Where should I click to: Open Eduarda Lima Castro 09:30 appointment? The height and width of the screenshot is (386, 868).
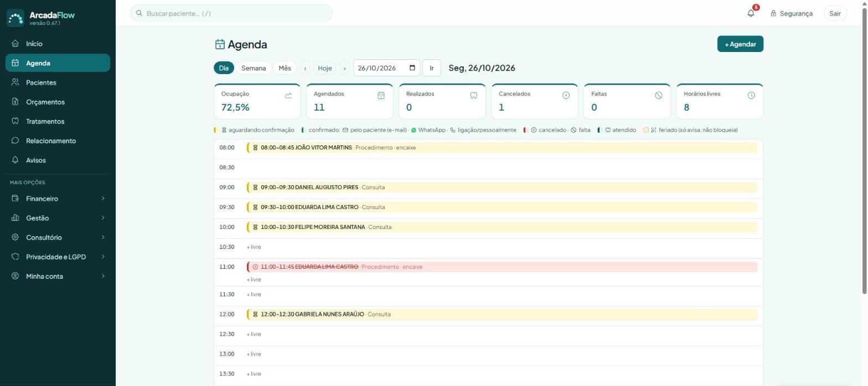click(x=502, y=207)
